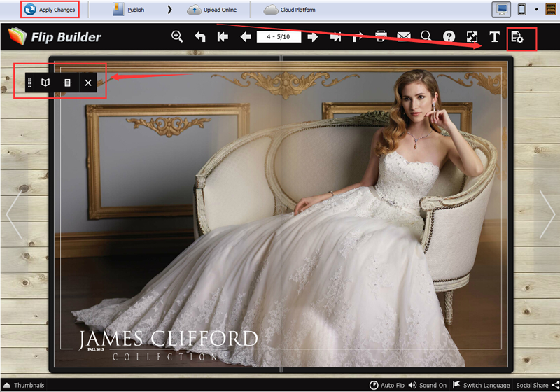Select double-page book view icon
This screenshot has height=392, width=560.
coord(45,83)
